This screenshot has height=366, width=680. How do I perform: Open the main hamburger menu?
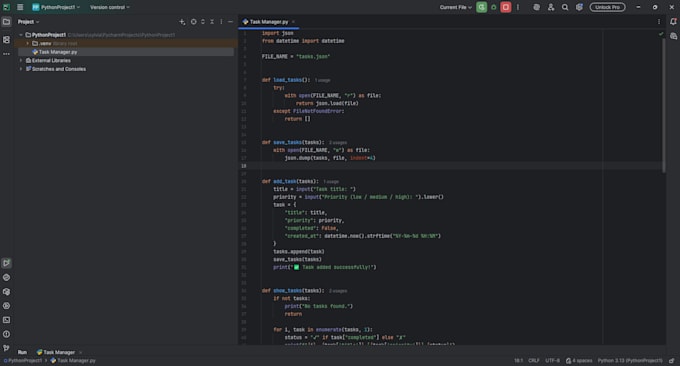tap(20, 7)
